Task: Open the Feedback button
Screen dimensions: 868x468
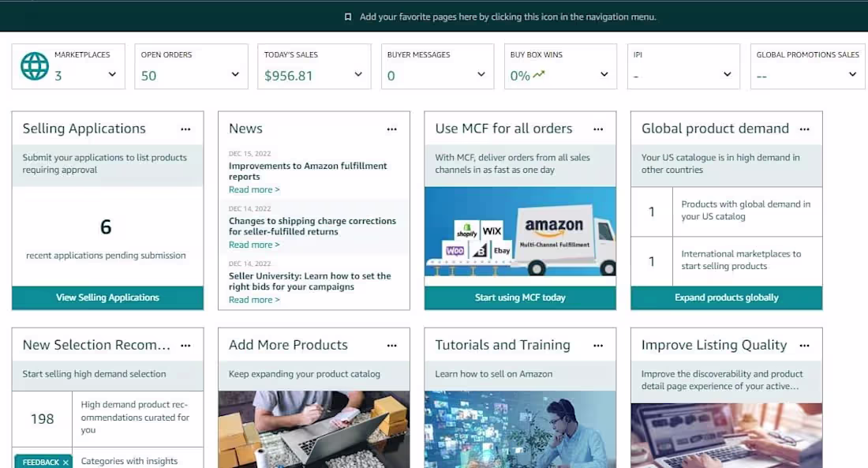Action: (x=41, y=462)
